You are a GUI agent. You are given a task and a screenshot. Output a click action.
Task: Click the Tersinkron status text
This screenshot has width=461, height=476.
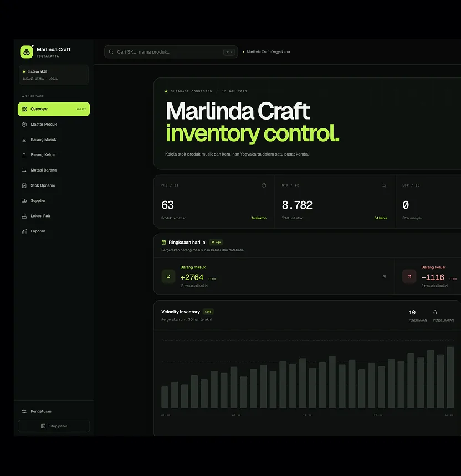[x=259, y=218]
